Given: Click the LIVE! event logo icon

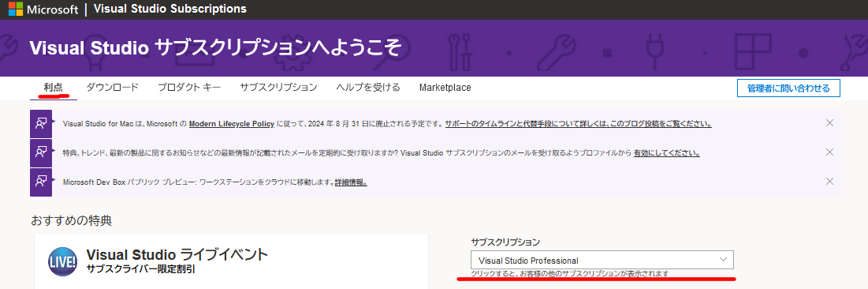Looking at the screenshot, I should click(x=62, y=261).
